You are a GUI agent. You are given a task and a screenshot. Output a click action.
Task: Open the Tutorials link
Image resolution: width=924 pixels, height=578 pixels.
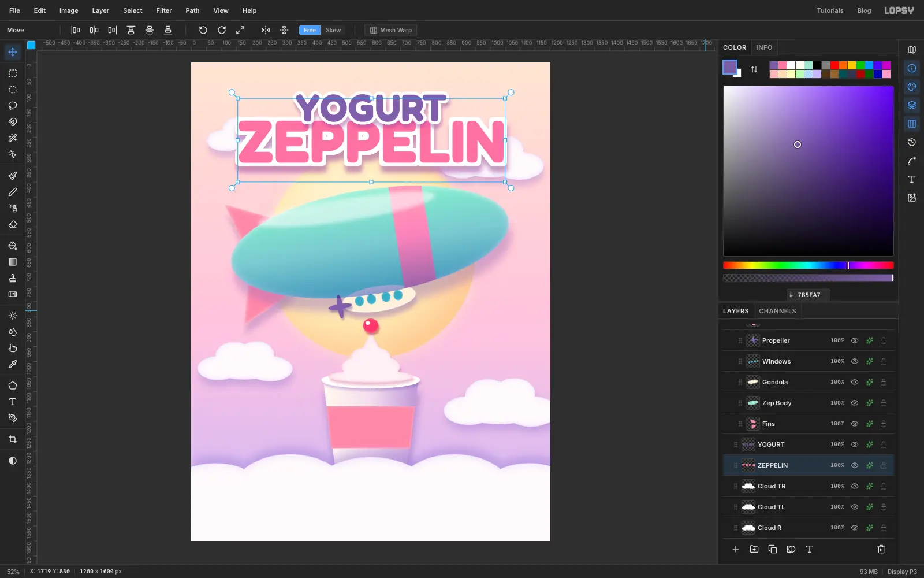coord(830,10)
